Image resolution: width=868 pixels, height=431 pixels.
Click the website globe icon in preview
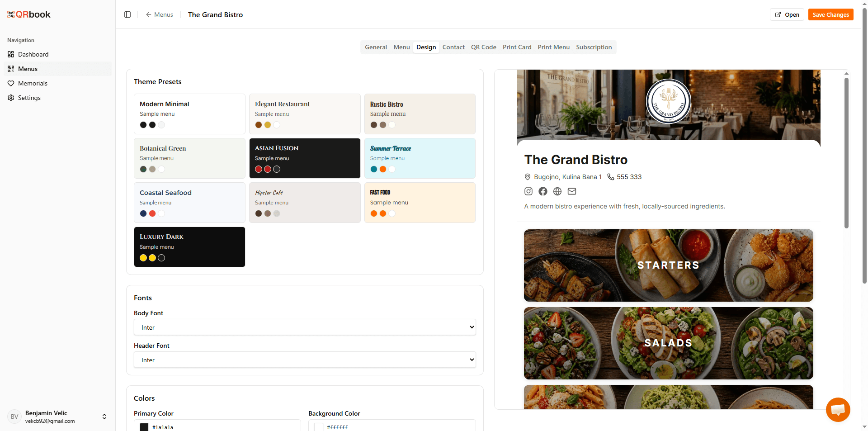pos(557,191)
